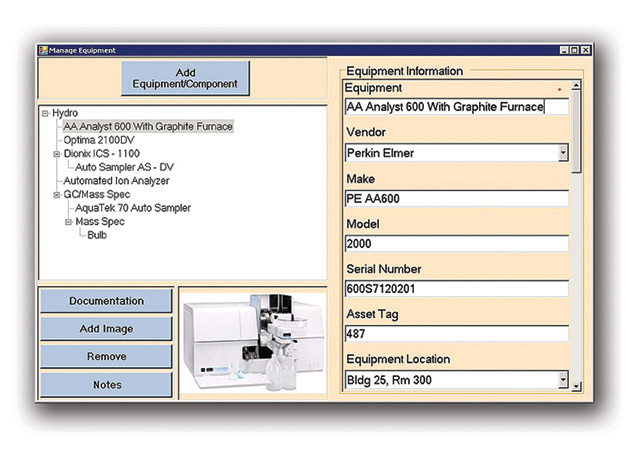Click the Remove button

[106, 357]
